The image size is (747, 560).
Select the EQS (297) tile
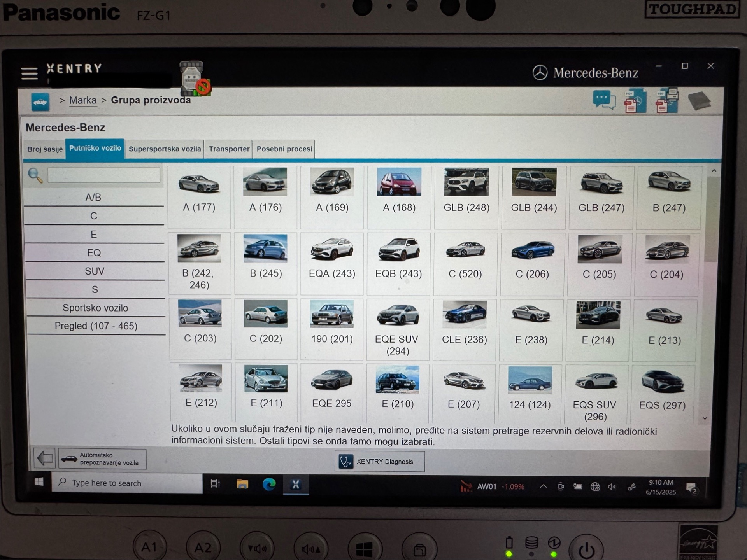click(x=663, y=394)
